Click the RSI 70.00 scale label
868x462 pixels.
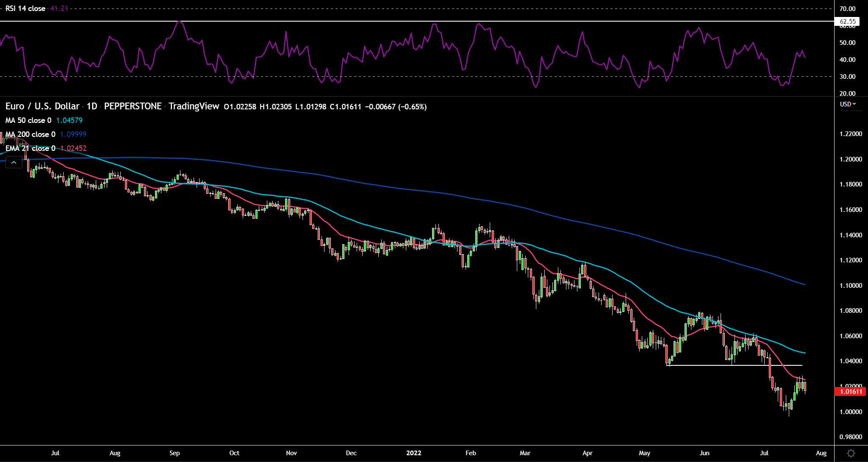click(847, 8)
